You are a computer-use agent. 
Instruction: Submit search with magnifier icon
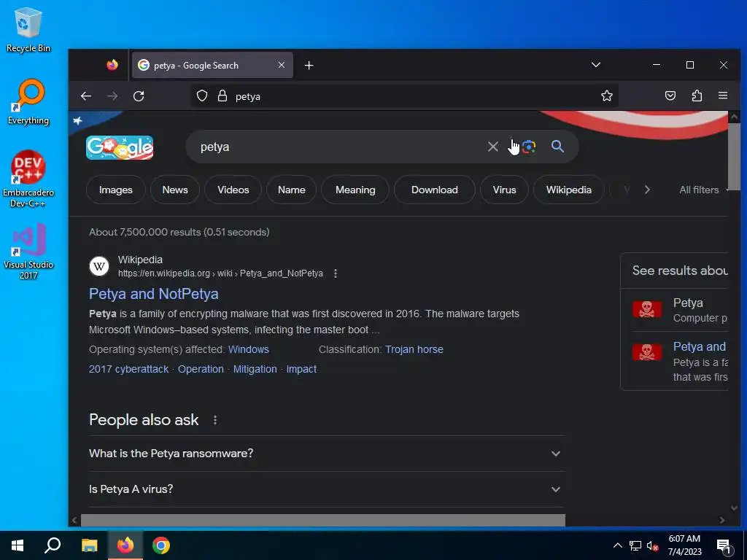557,147
